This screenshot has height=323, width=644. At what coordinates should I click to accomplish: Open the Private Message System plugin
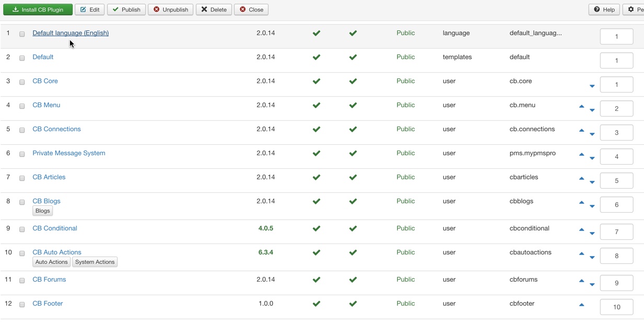click(69, 153)
